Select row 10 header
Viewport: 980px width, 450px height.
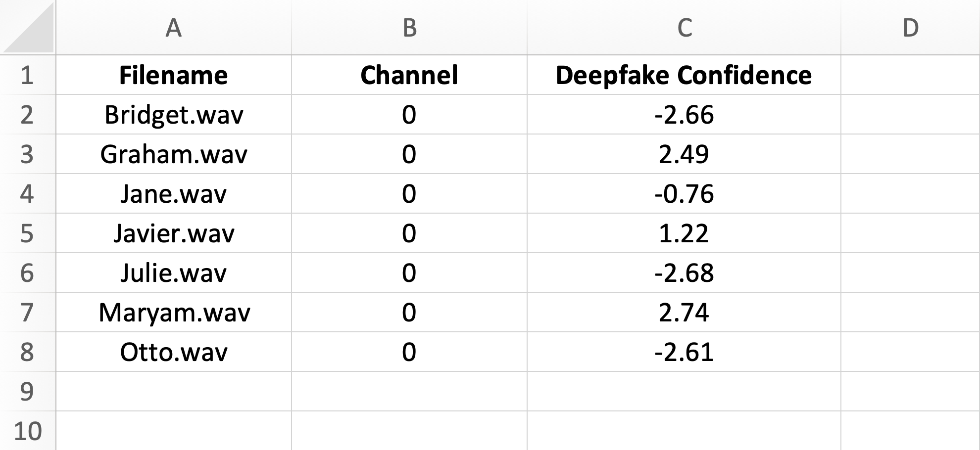pos(28,431)
